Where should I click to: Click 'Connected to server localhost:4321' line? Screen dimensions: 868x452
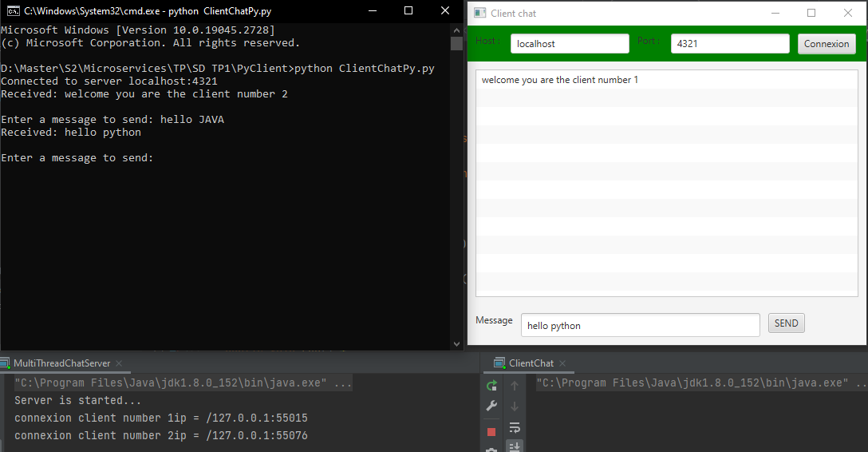click(109, 81)
